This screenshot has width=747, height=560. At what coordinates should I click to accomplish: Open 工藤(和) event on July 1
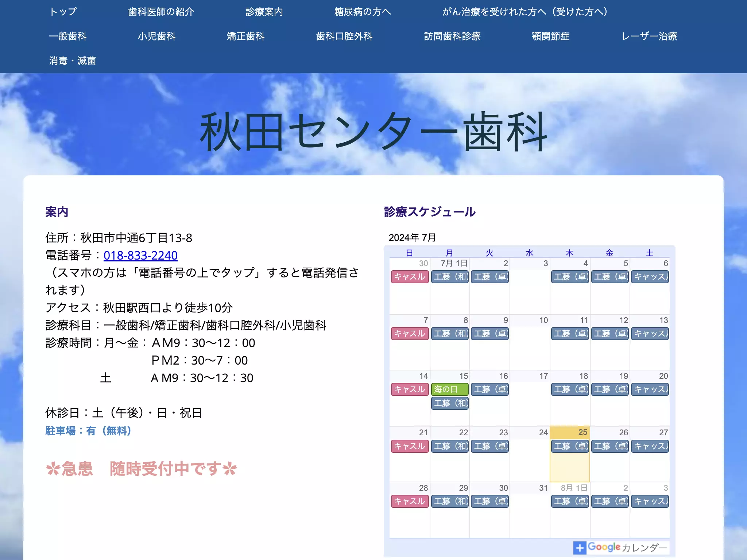tap(450, 277)
